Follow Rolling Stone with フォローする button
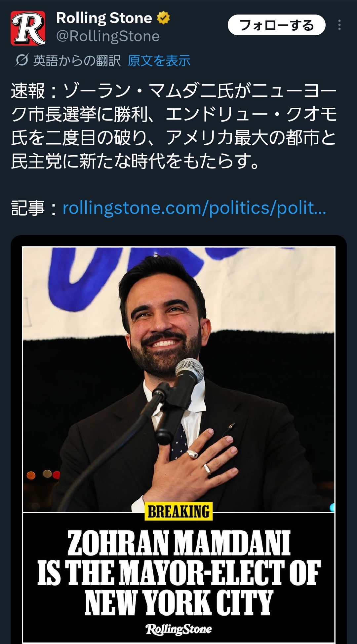This screenshot has height=644, width=357. [277, 25]
